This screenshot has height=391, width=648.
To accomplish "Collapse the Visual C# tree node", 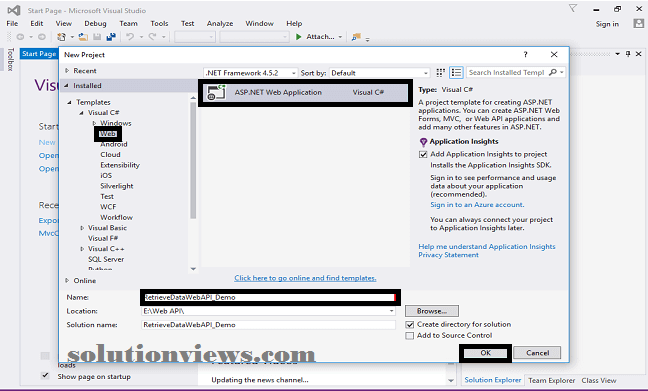I will [x=81, y=112].
